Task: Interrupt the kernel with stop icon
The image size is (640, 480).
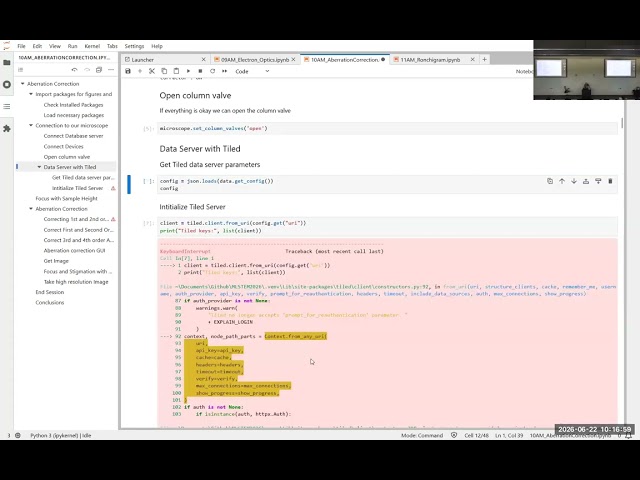Action: (200, 71)
